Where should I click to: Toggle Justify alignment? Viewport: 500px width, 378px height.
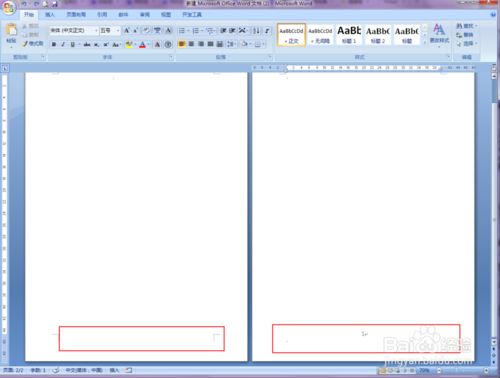210,44
